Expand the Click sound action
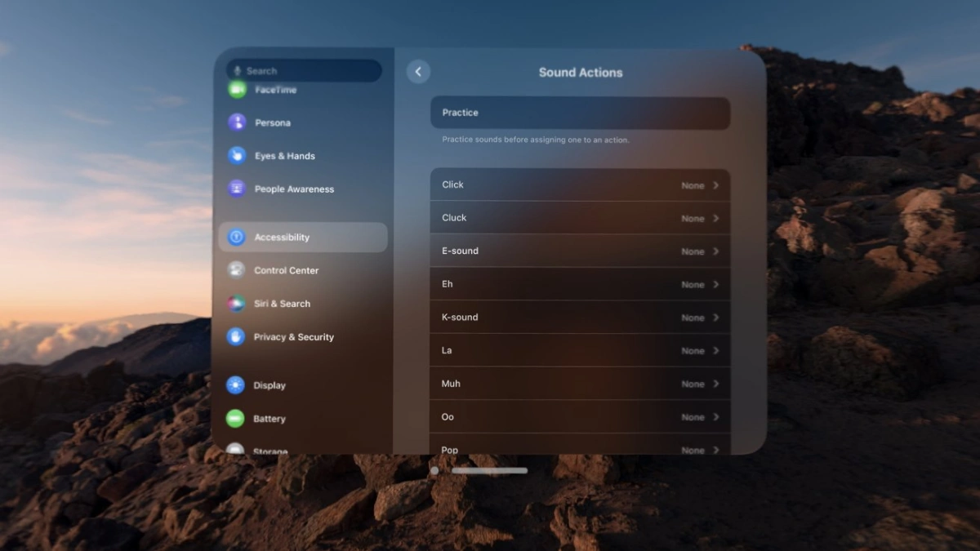The image size is (980, 551). click(x=580, y=184)
